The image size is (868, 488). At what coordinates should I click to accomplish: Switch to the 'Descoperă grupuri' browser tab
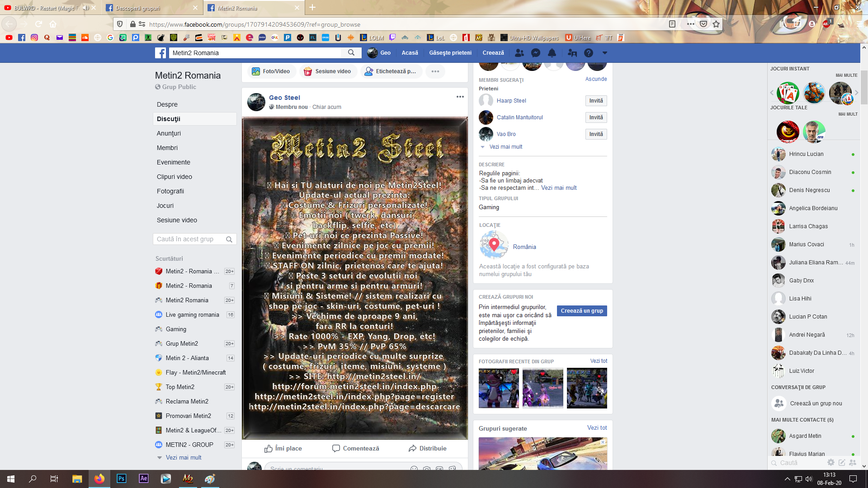[x=151, y=8]
